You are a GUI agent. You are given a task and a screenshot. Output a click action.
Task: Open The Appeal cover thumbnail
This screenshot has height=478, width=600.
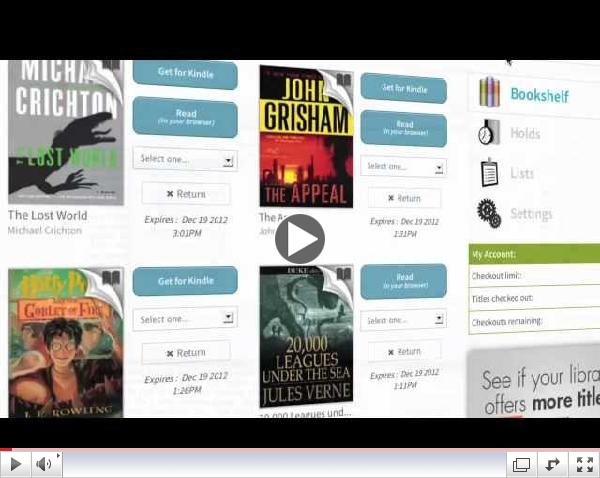pos(306,136)
